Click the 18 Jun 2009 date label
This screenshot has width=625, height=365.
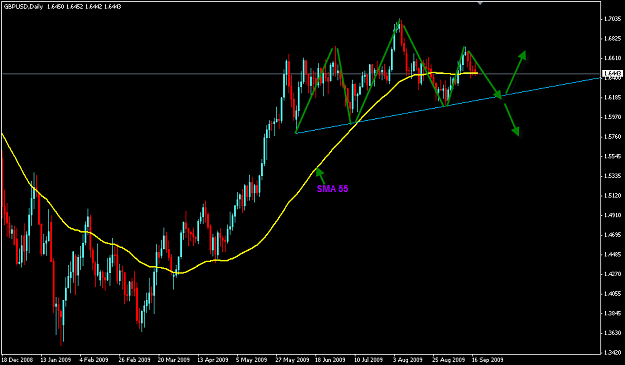(330, 360)
